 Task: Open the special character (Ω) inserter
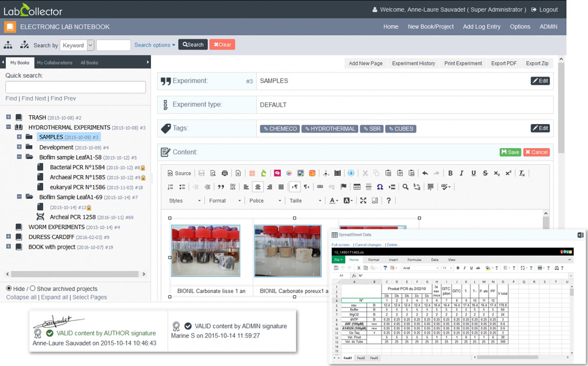380,187
